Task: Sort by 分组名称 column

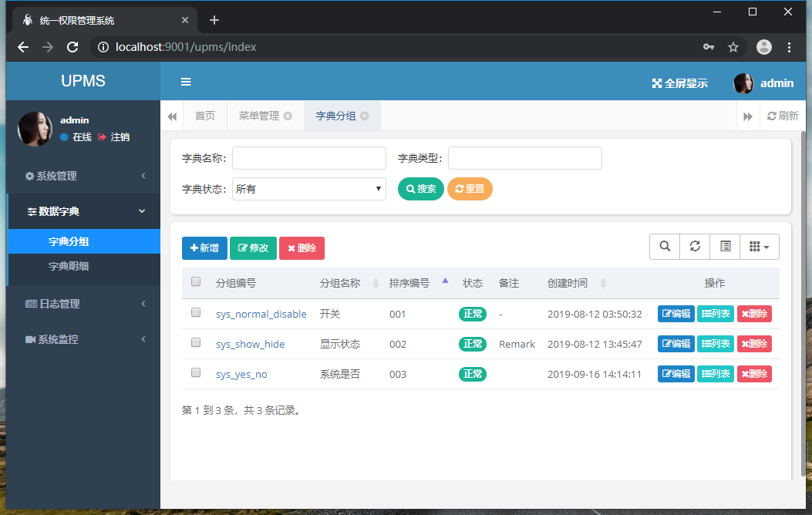Action: 349,283
